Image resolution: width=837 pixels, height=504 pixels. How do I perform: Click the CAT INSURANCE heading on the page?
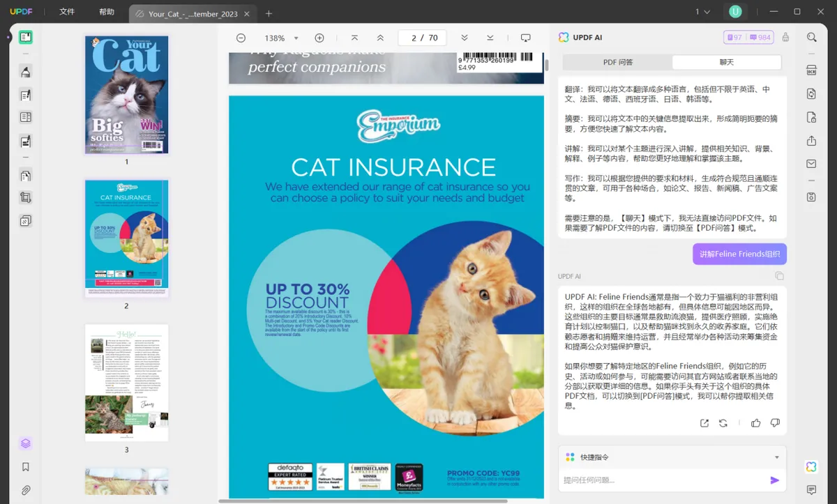click(393, 168)
